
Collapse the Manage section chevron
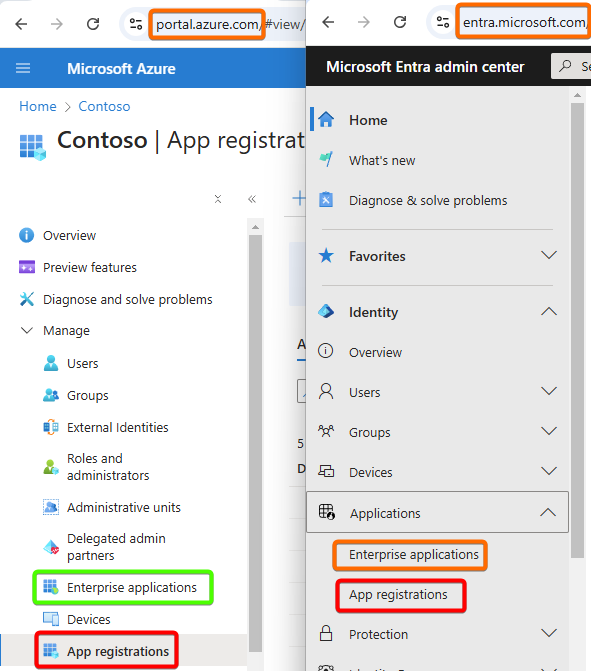coord(27,330)
